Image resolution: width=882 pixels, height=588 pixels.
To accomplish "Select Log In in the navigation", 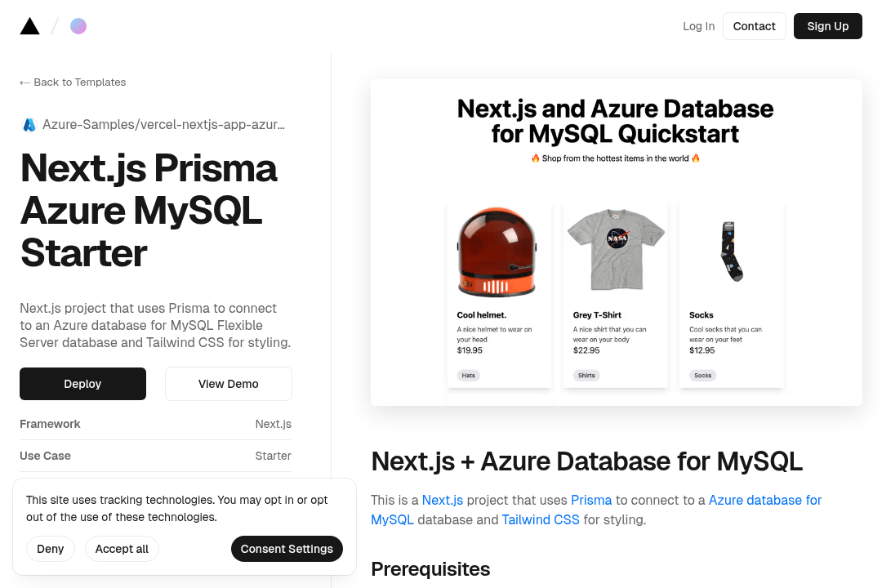I will 698,25.
